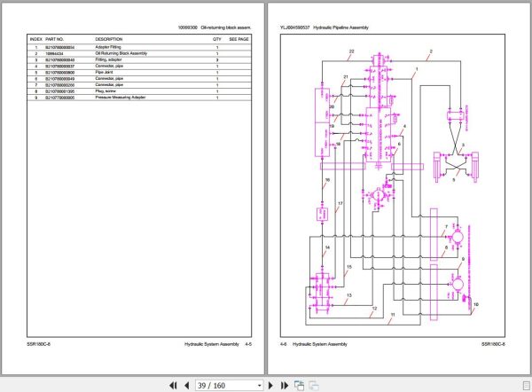
Task: Click callout number 21 in the diagram
Action: [346, 77]
